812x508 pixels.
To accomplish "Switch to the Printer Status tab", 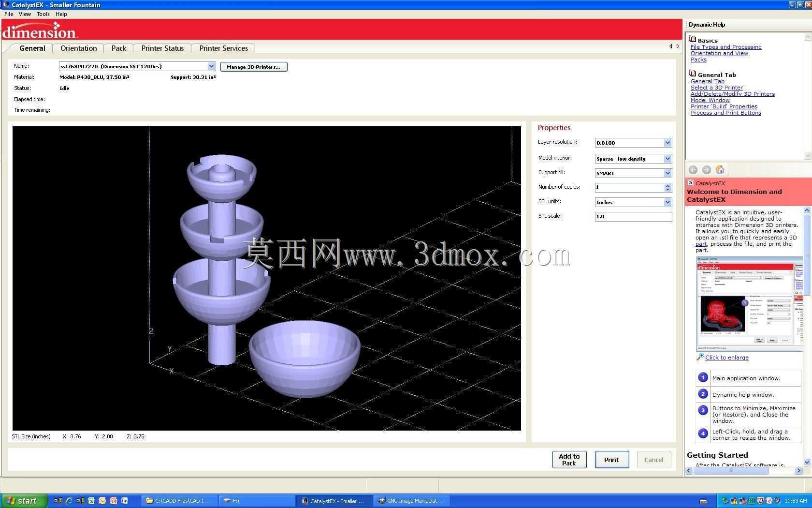I will point(162,48).
